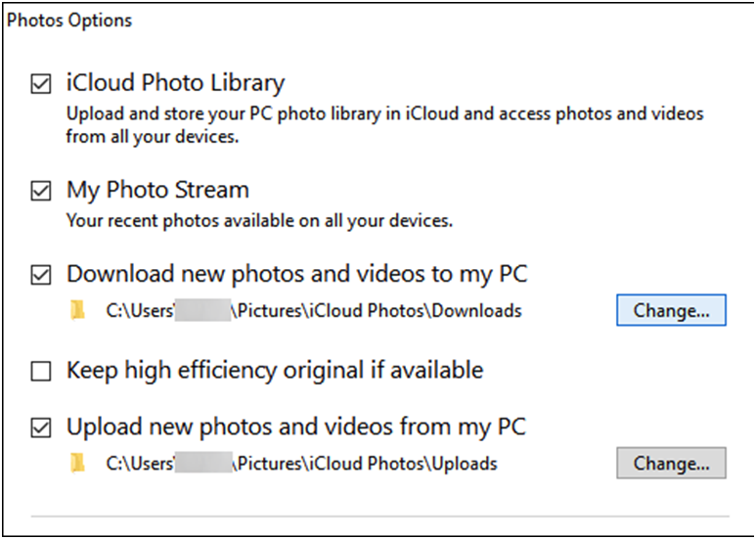Click the Photos Options title text

[68, 20]
